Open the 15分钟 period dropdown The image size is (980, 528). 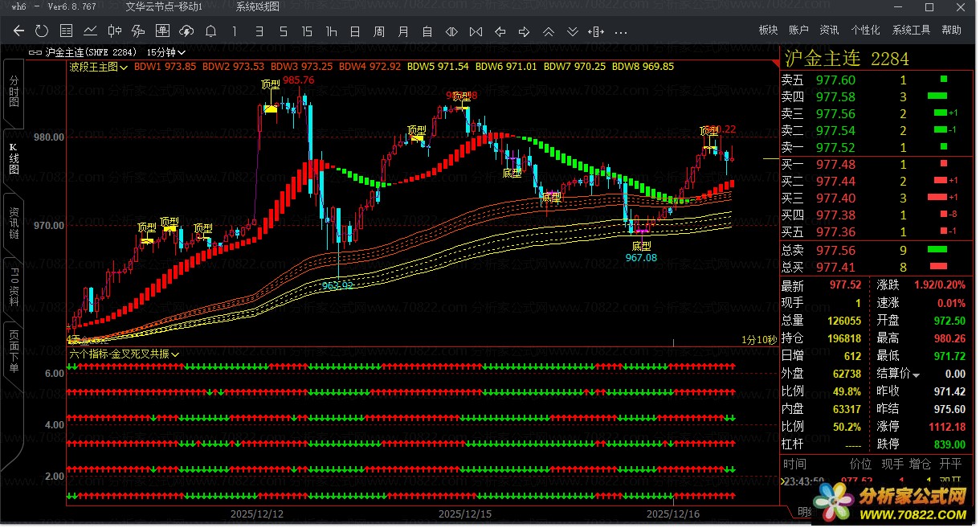[x=166, y=52]
